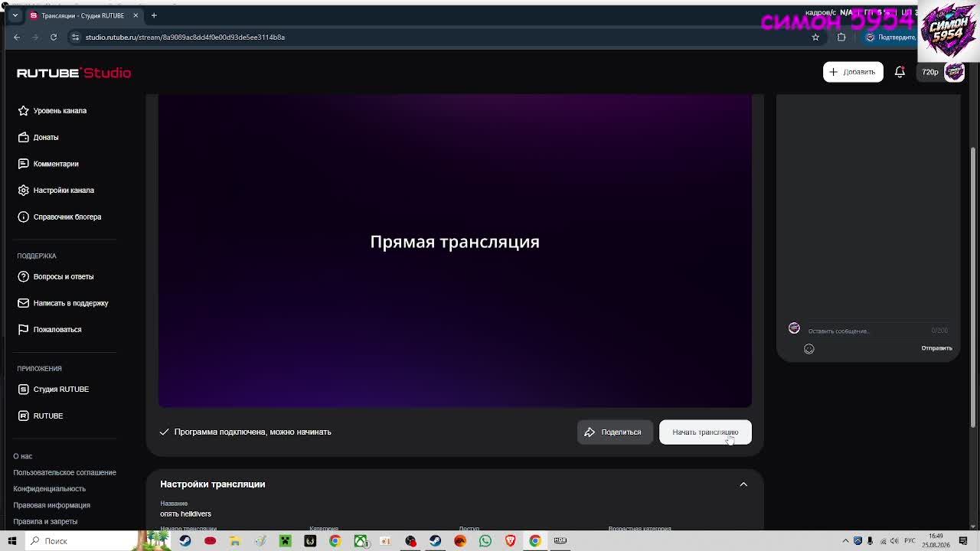
Task: Click Отправить in the chat
Action: [936, 348]
